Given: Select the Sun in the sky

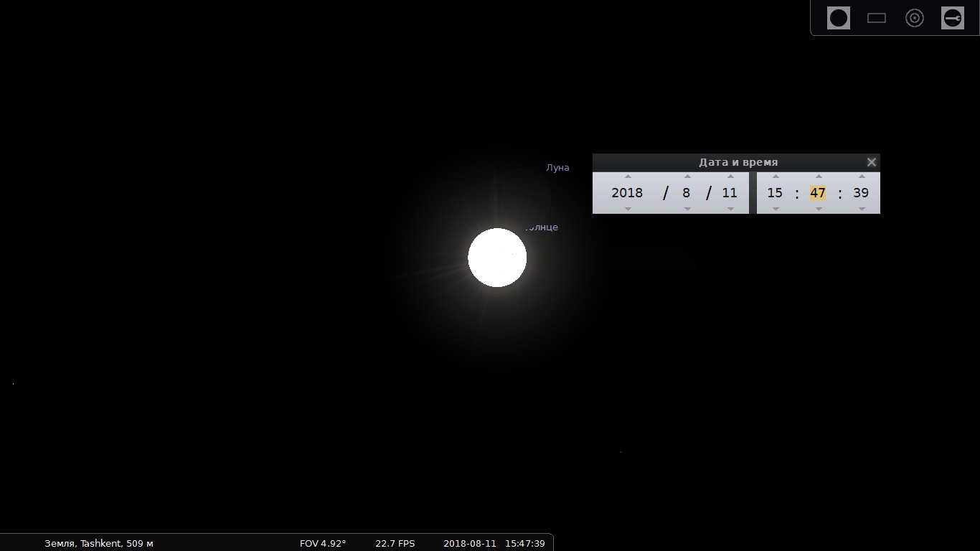Looking at the screenshot, I should point(497,258).
